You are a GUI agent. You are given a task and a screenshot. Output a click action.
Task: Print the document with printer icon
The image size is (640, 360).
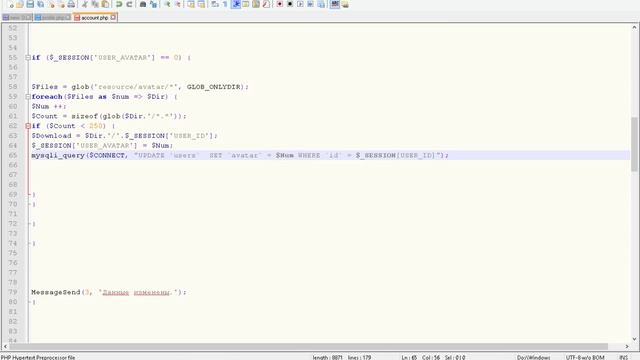[x=71, y=4]
